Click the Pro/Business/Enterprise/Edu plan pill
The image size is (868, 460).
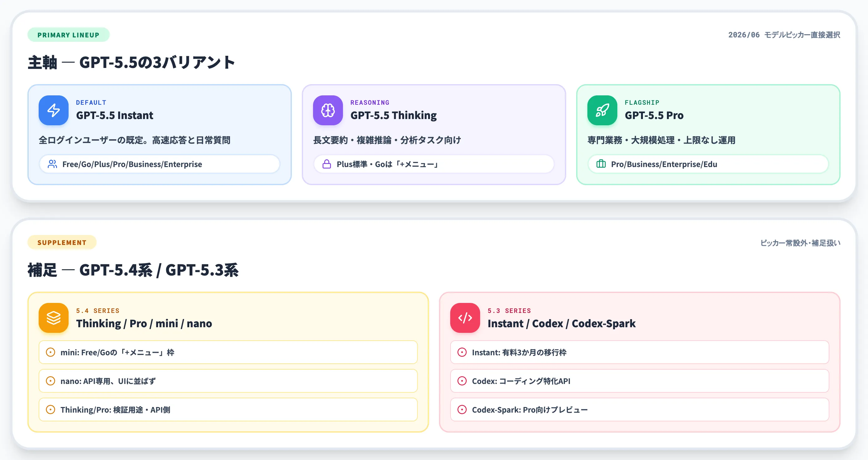point(708,164)
